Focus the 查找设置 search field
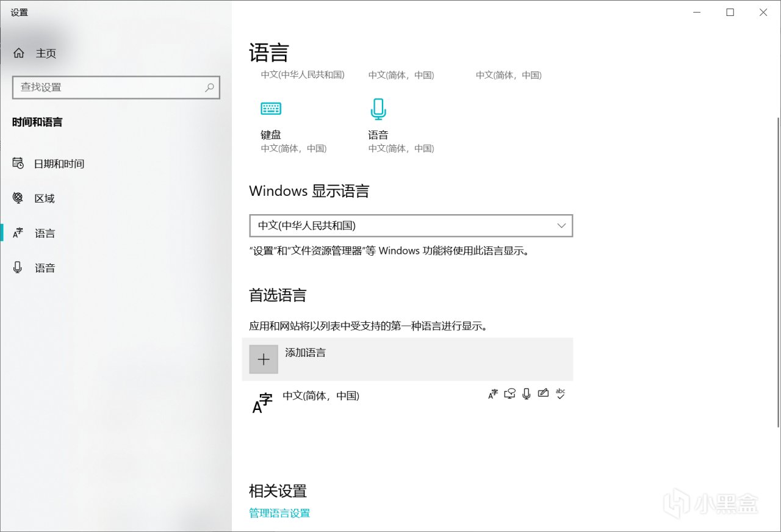Screen dimensions: 781x532 (116, 87)
